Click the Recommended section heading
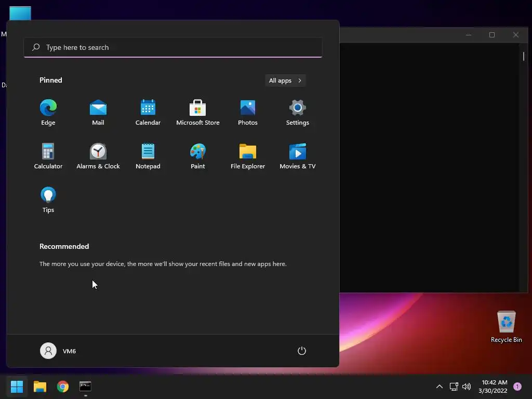The image size is (532, 399). (x=64, y=246)
